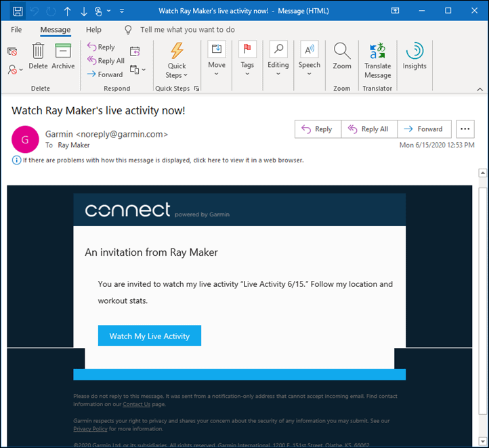Image resolution: width=489 pixels, height=448 pixels.
Task: Open the Privacy Policy link
Action: click(x=90, y=429)
